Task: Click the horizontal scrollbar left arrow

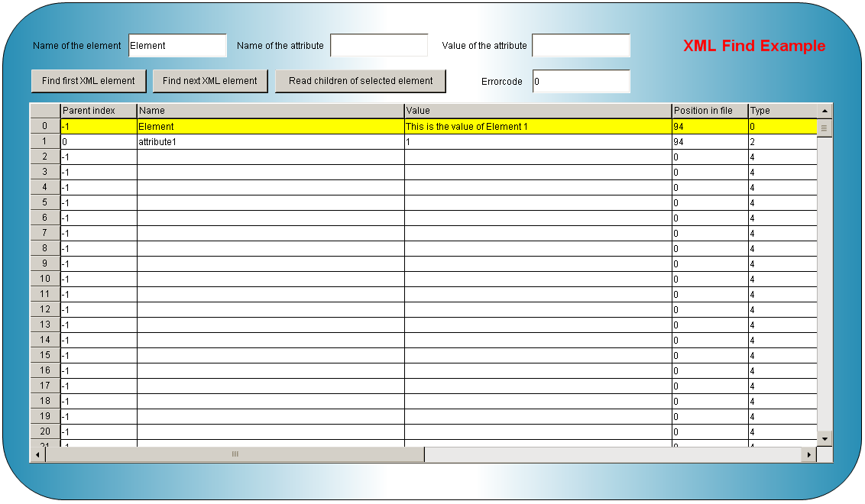Action: coord(37,454)
